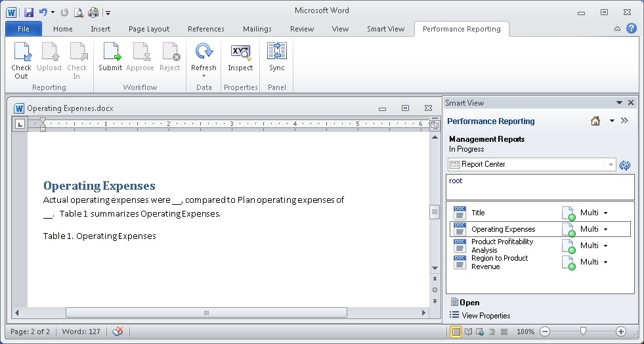
Task: Open Word Help question mark icon
Action: pos(632,28)
